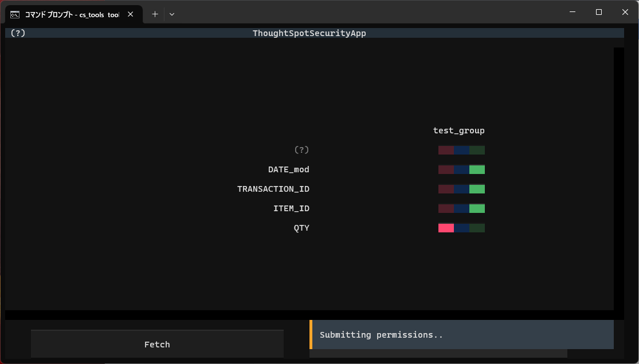This screenshot has width=639, height=364.
Task: Click the (?) help icon in the app header
Action: click(18, 33)
